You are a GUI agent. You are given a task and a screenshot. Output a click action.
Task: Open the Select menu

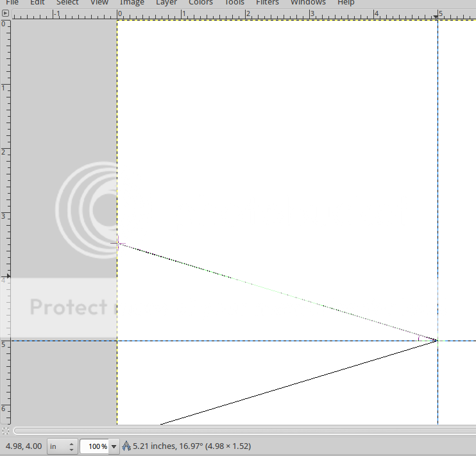(x=67, y=3)
